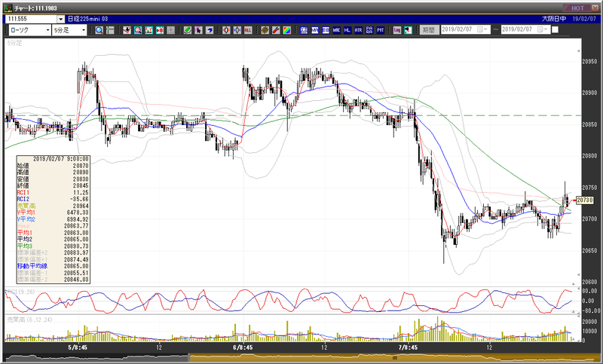This screenshot has height=364, width=603.
Task: Select the green eraser tool icon
Action: pyautogui.click(x=188, y=30)
